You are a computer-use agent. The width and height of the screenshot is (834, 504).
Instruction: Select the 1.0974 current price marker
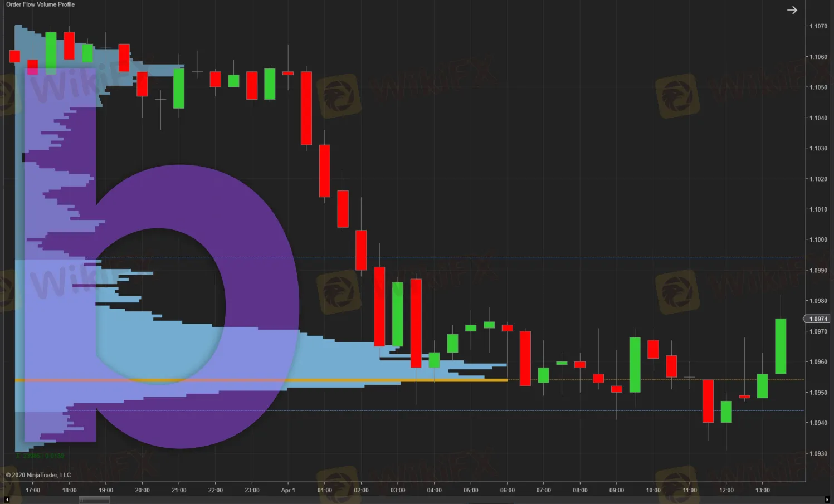point(817,319)
